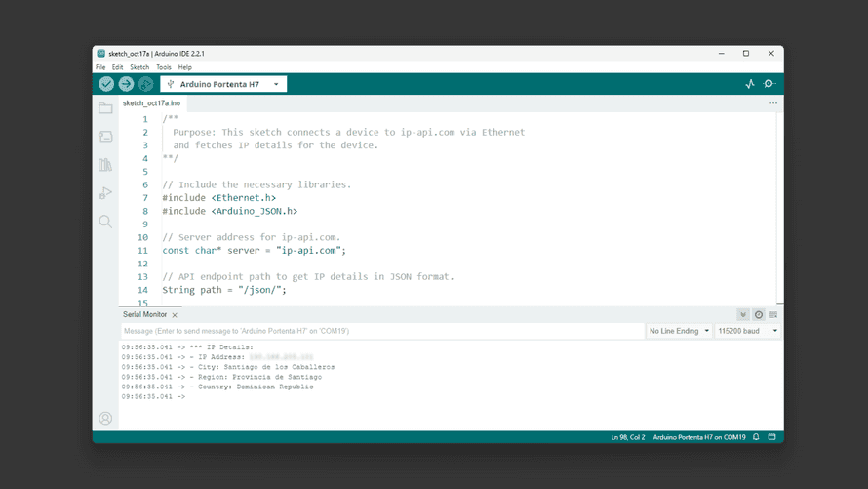Screen dimensions: 868x489
Task: Close the Serial Monitor tab
Action: pos(175,315)
